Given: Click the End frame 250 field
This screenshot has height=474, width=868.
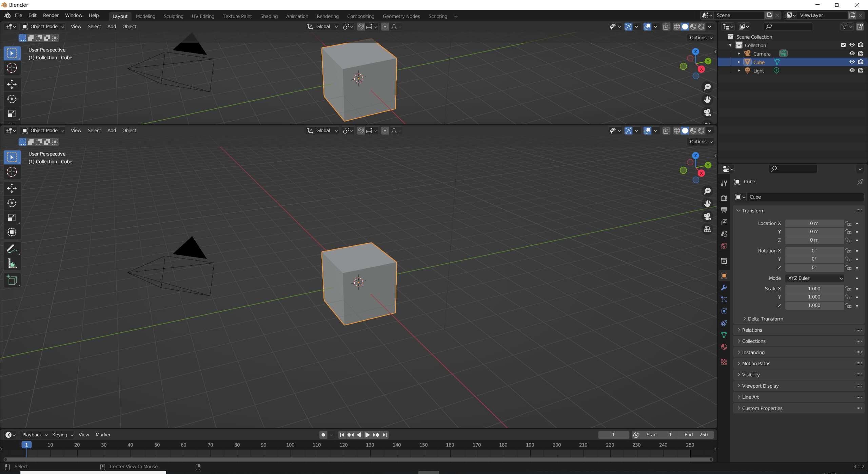Looking at the screenshot, I should (696, 435).
